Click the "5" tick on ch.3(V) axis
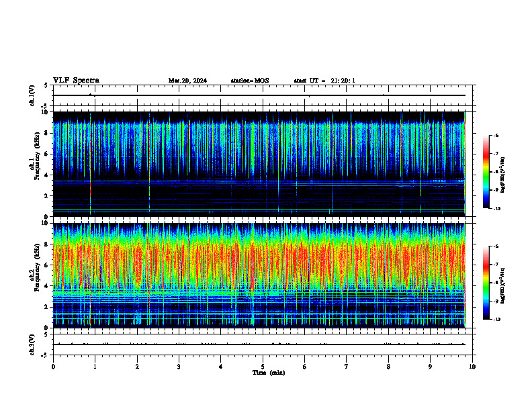 pos(46,334)
